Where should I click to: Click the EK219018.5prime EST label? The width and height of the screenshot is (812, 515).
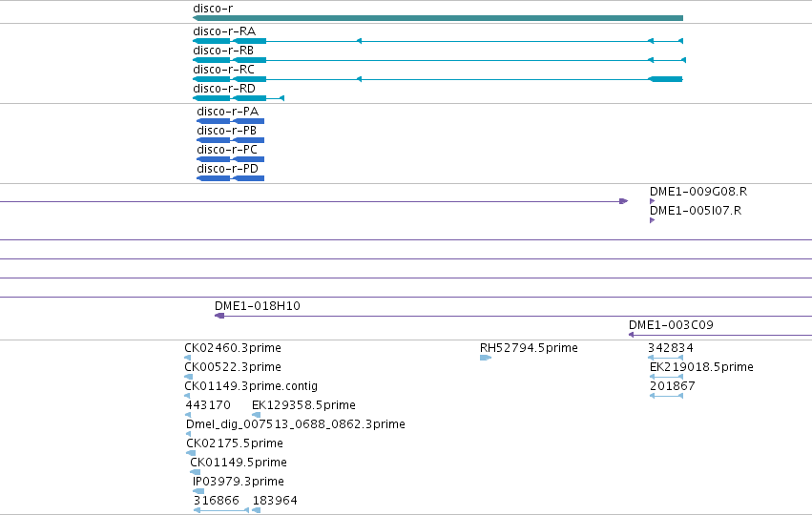click(701, 367)
